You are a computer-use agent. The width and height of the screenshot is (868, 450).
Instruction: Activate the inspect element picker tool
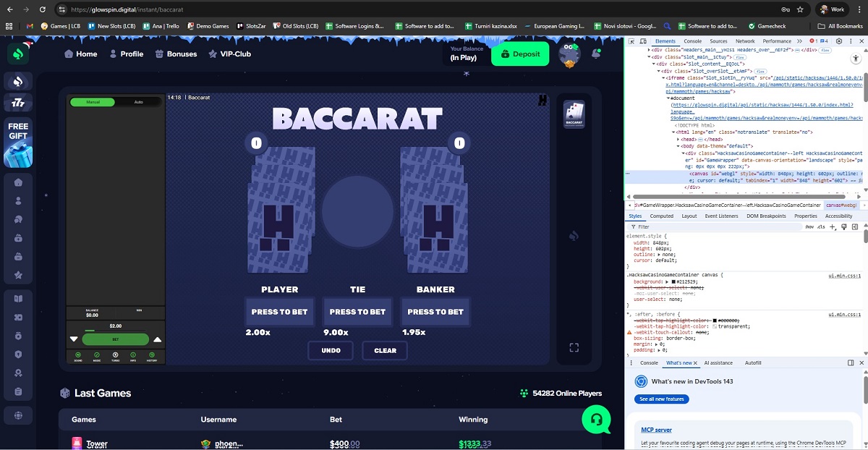coord(632,41)
